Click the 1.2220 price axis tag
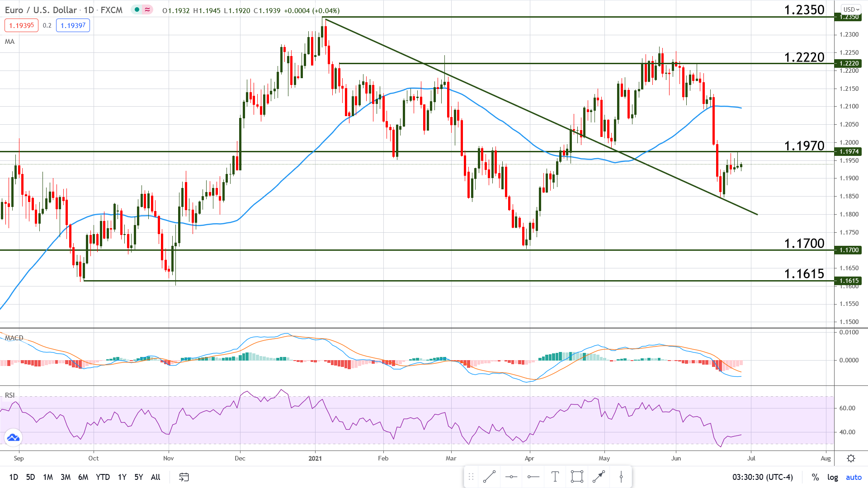The height and width of the screenshot is (488, 868). coord(849,63)
